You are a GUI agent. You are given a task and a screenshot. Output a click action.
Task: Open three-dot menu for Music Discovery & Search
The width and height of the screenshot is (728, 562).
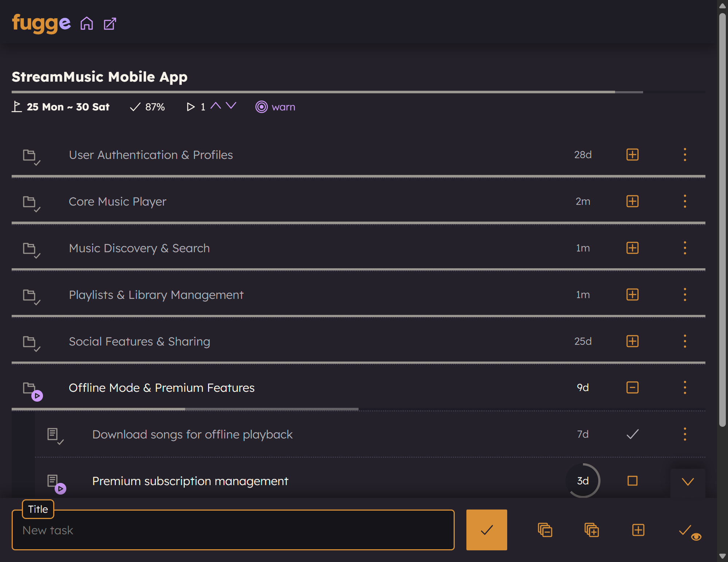[685, 248]
